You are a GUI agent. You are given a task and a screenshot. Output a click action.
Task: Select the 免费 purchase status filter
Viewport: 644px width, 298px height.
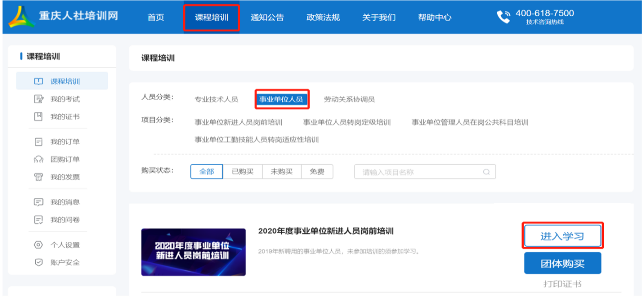click(317, 172)
